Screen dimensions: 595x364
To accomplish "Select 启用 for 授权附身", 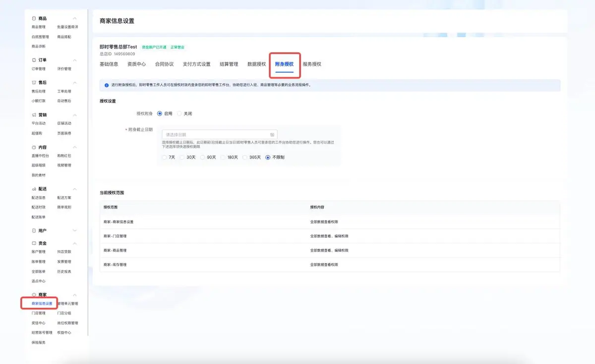I will click(x=160, y=113).
